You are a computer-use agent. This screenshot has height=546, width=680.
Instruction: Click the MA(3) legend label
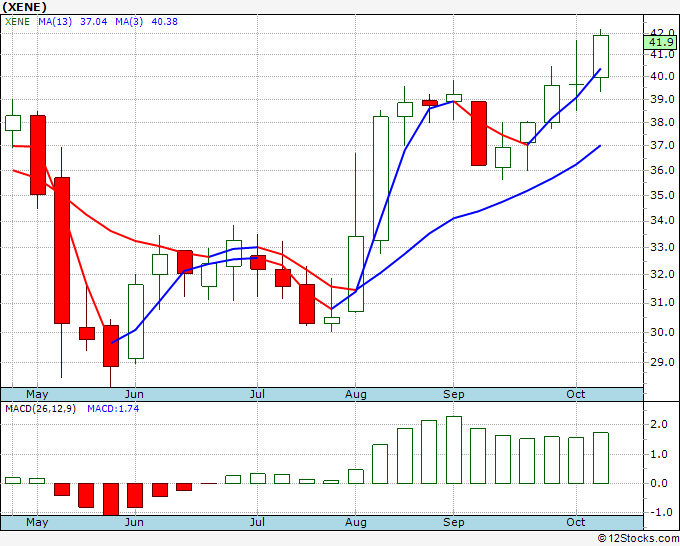(x=129, y=22)
